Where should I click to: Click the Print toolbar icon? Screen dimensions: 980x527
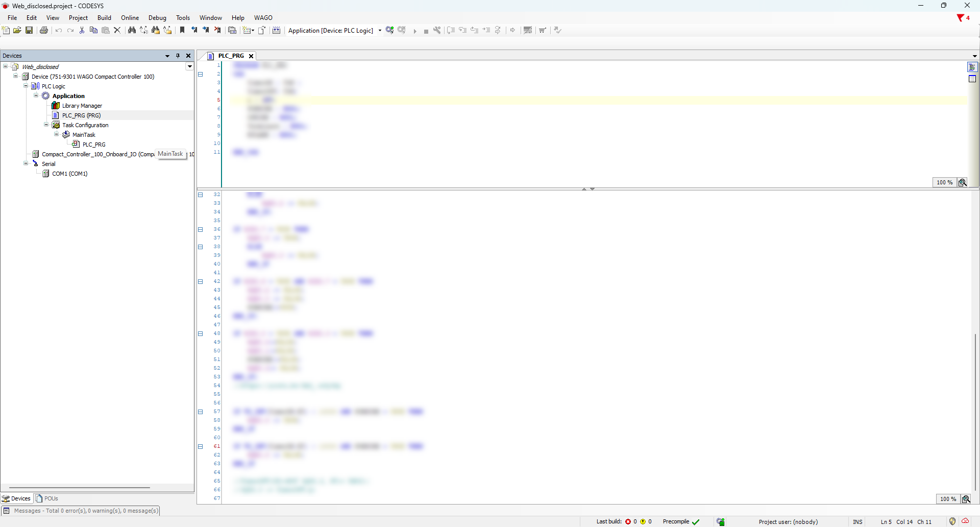44,30
